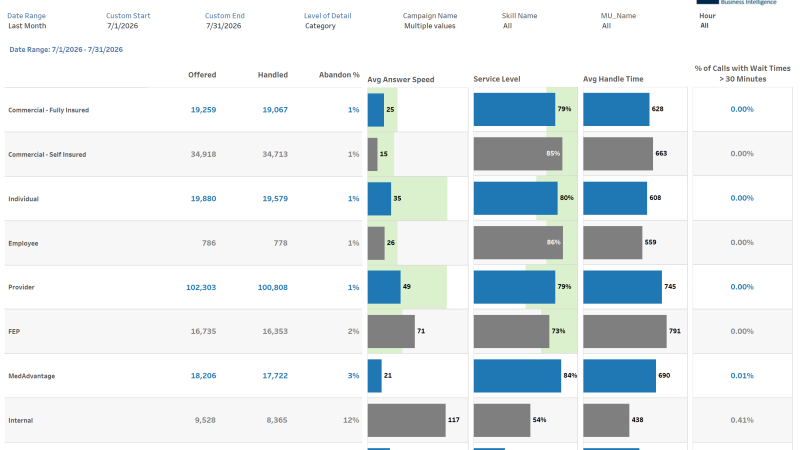This screenshot has width=800, height=450.
Task: Click the Offered value 34,918
Action: [203, 154]
